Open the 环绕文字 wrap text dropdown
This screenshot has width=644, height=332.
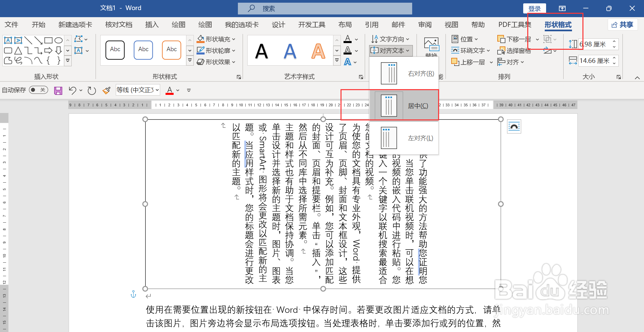tap(470, 50)
